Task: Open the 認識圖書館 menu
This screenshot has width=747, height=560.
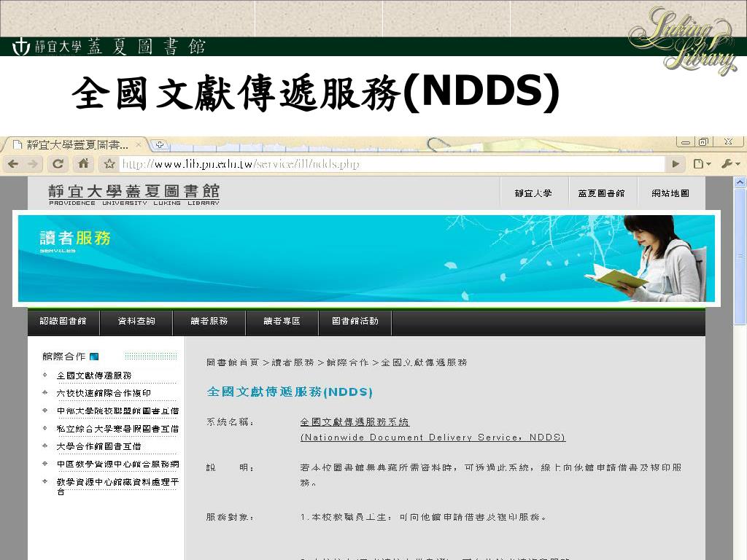Action: point(63,322)
